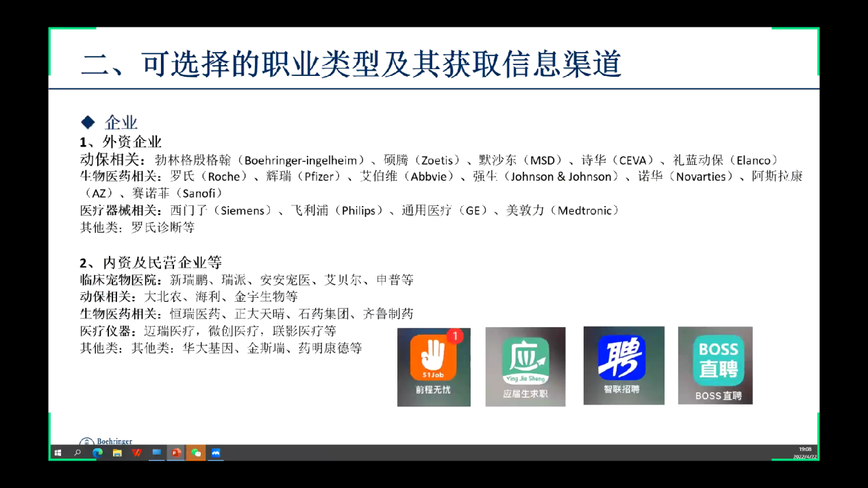The image size is (868, 488).
Task: Open the Windows Start menu
Action: [x=58, y=453]
